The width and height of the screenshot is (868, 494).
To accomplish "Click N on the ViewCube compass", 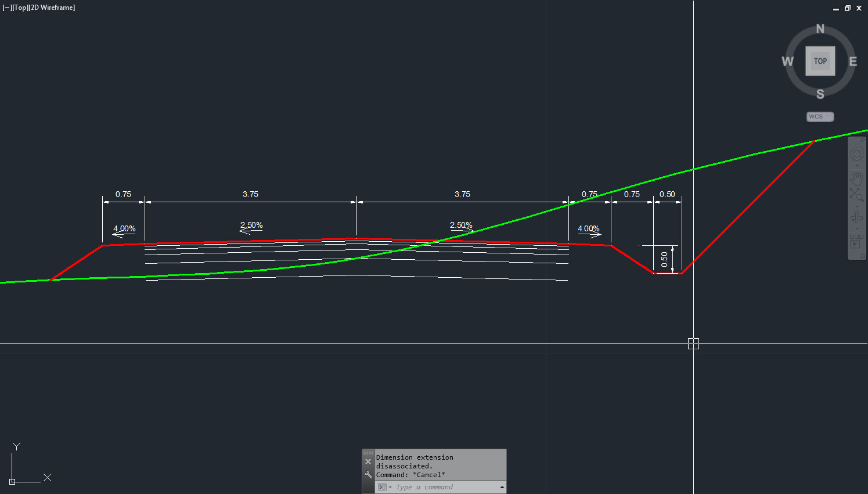I will point(820,28).
